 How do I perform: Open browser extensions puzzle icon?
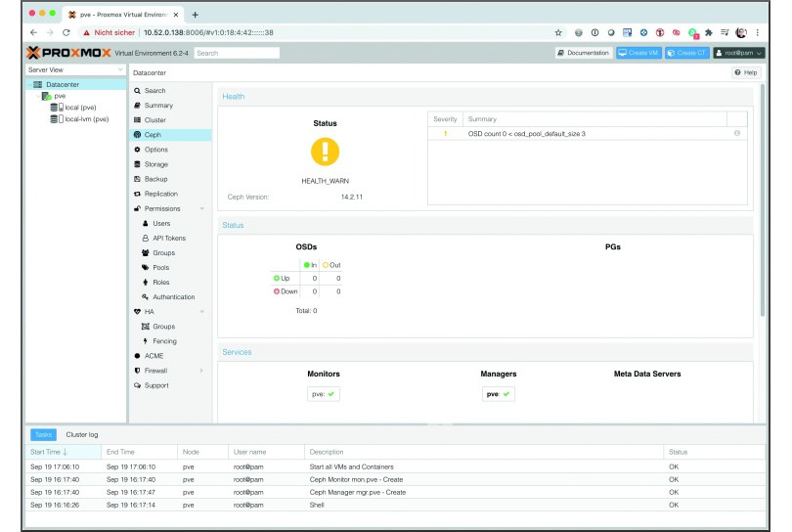tap(709, 32)
